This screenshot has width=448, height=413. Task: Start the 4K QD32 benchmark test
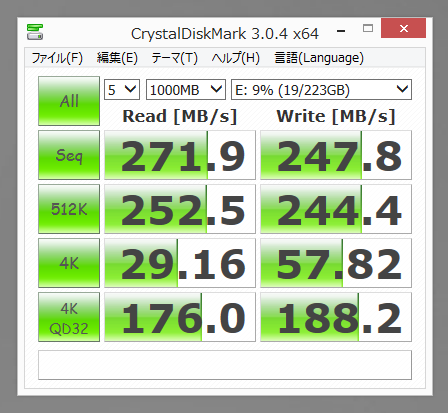pos(69,317)
